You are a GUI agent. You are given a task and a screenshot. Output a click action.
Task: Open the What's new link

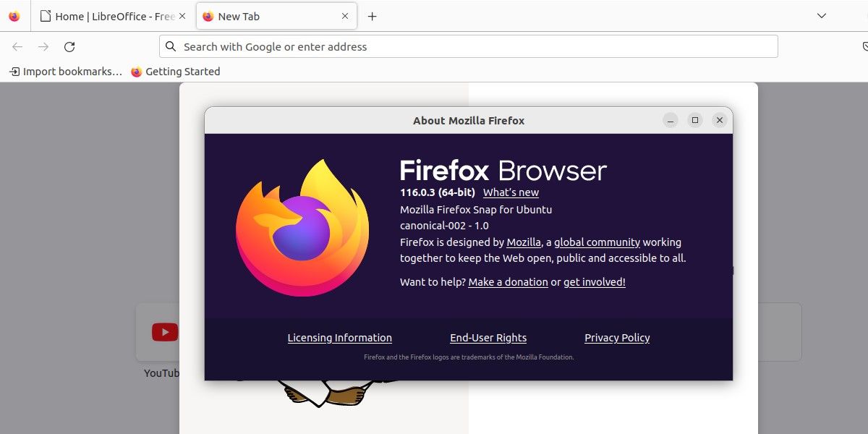click(x=511, y=192)
